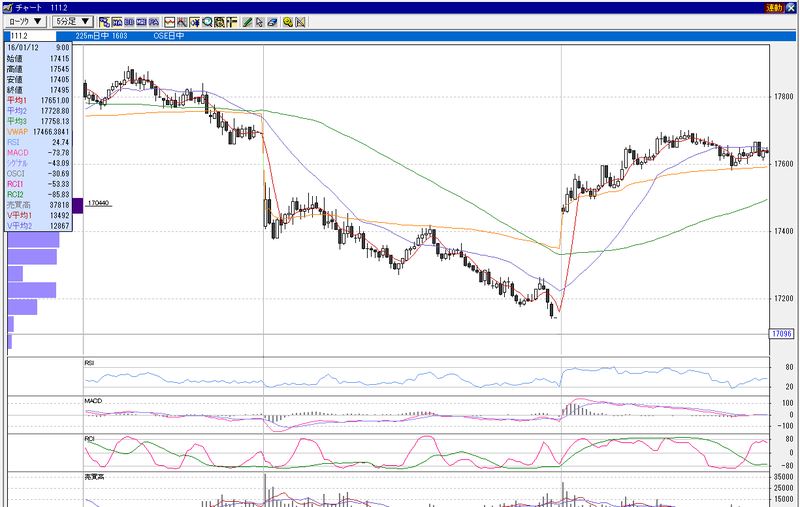
Task: Click the yellow icon left of the magnifier
Action: [194, 22]
